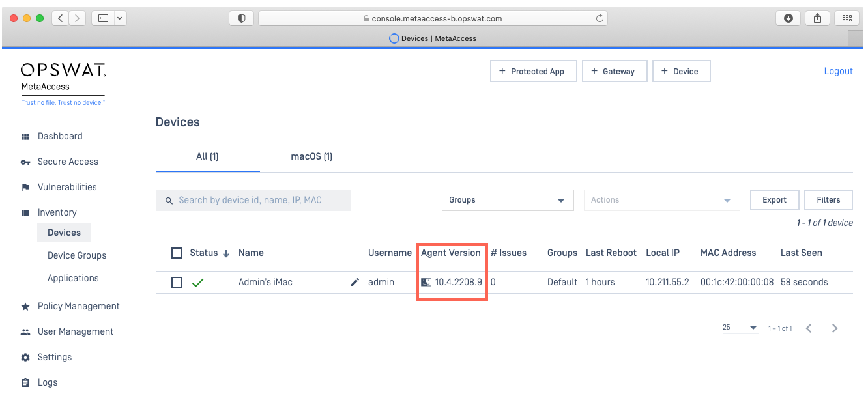Click the Default group cell

click(562, 282)
